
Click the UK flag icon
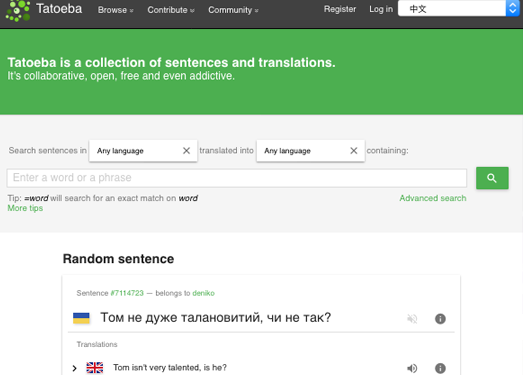coord(95,368)
